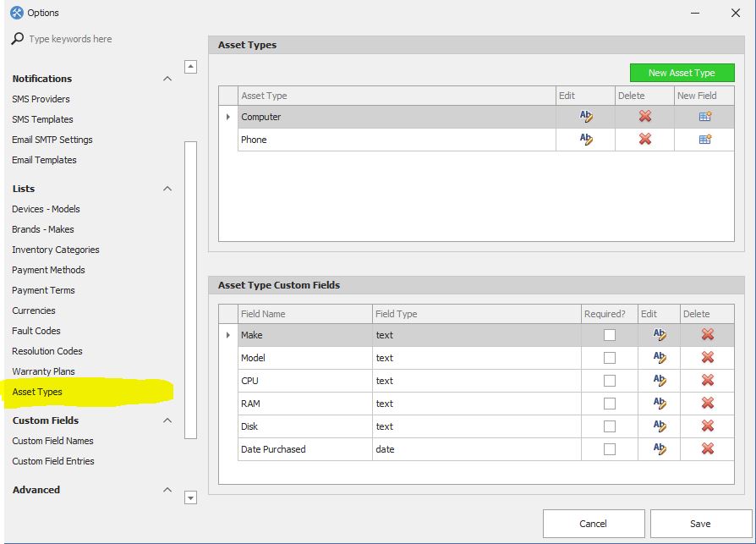Collapse the Lists section
This screenshot has width=756, height=544.
point(167,188)
